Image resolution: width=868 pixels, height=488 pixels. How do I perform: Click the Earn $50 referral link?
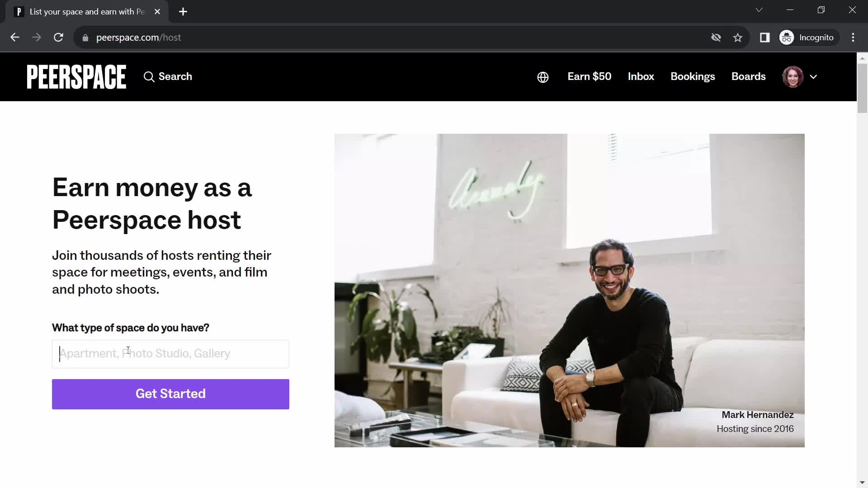[x=589, y=76]
